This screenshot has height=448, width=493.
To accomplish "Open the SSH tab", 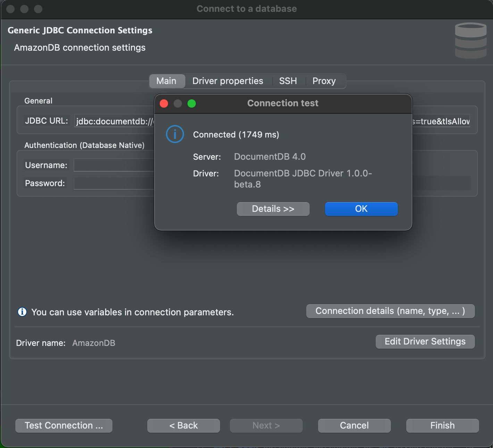I will point(288,81).
